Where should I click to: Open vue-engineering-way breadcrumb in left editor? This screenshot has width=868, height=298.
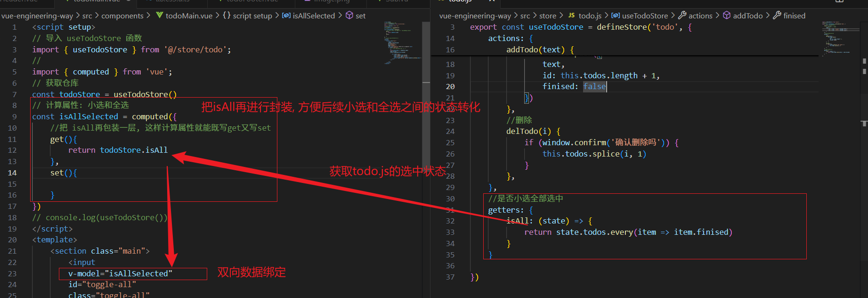pyautogui.click(x=37, y=16)
